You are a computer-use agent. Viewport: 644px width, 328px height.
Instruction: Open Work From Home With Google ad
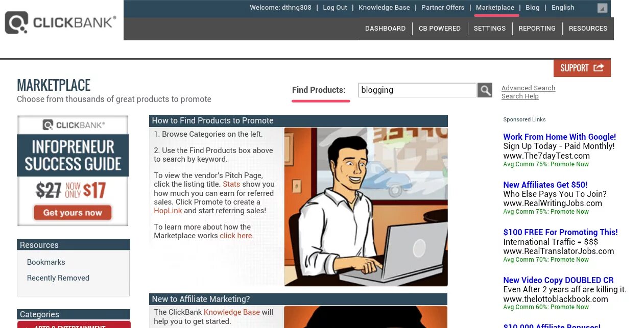pyautogui.click(x=559, y=137)
